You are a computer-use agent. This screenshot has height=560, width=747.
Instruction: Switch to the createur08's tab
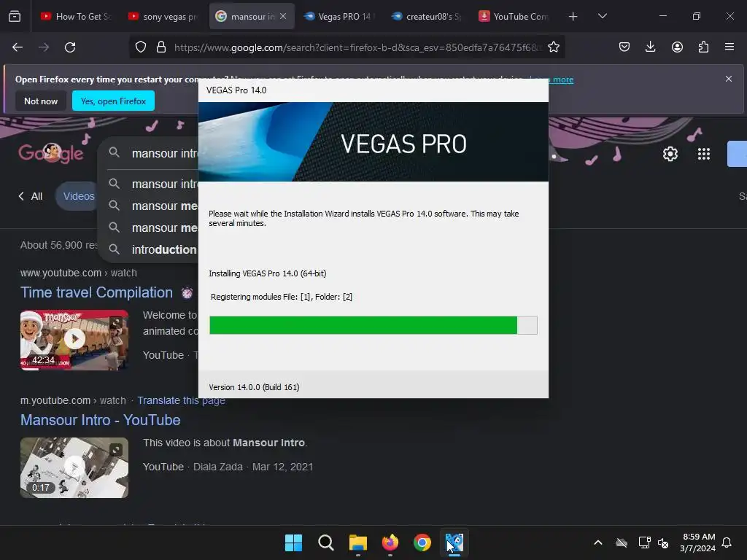click(x=427, y=16)
